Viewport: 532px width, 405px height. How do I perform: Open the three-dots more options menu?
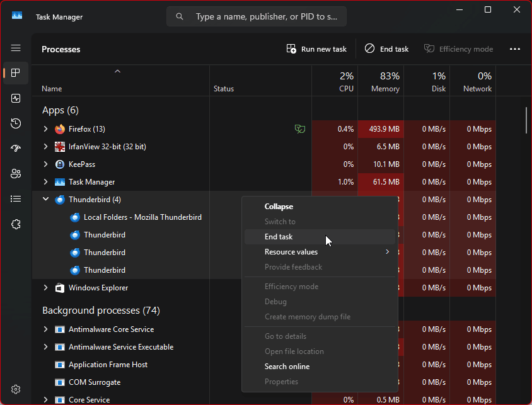515,49
